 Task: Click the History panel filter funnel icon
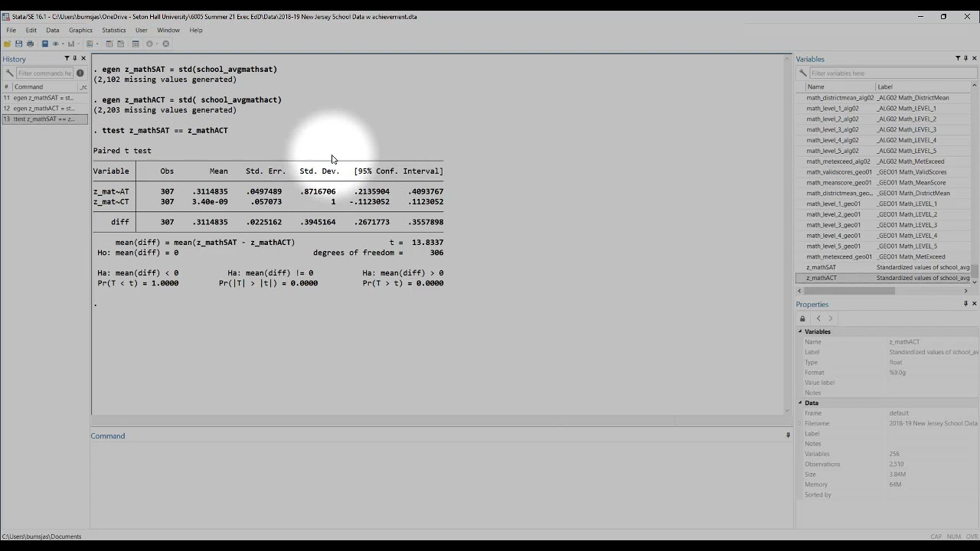(x=67, y=59)
